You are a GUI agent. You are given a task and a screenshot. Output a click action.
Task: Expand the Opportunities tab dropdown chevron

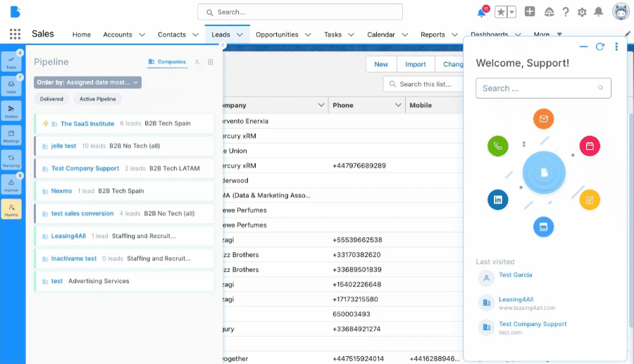point(308,34)
